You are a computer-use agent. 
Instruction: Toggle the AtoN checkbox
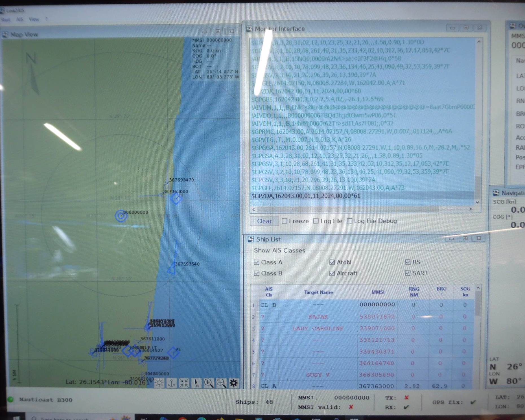(x=332, y=262)
